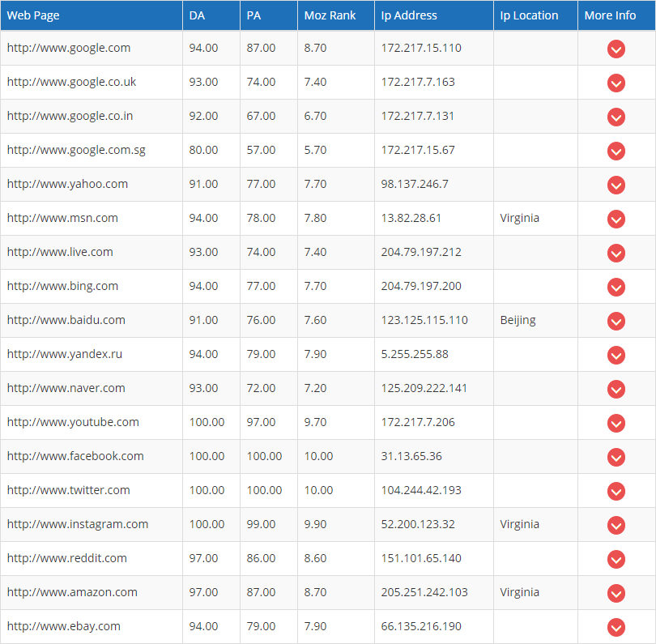Expand more info for live.com row

point(616,254)
